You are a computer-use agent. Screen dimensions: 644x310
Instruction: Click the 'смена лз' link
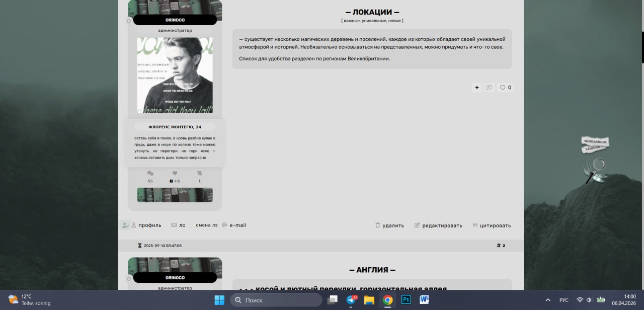206,225
